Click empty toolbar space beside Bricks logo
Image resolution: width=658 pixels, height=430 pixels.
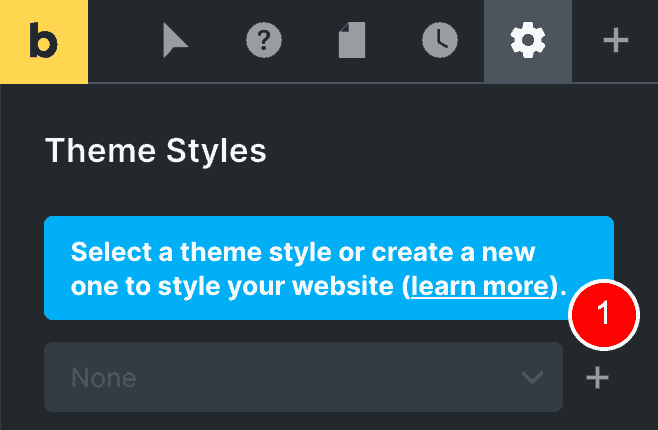(x=122, y=41)
